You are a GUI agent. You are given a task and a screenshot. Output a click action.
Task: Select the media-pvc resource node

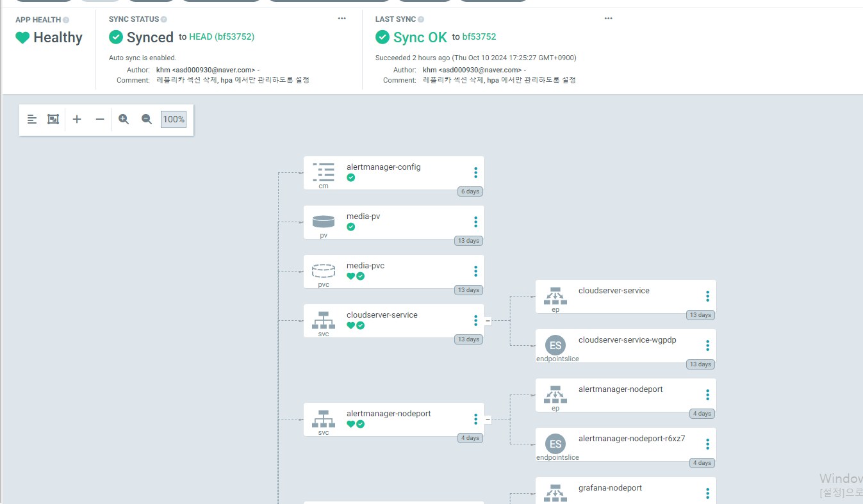pos(394,272)
